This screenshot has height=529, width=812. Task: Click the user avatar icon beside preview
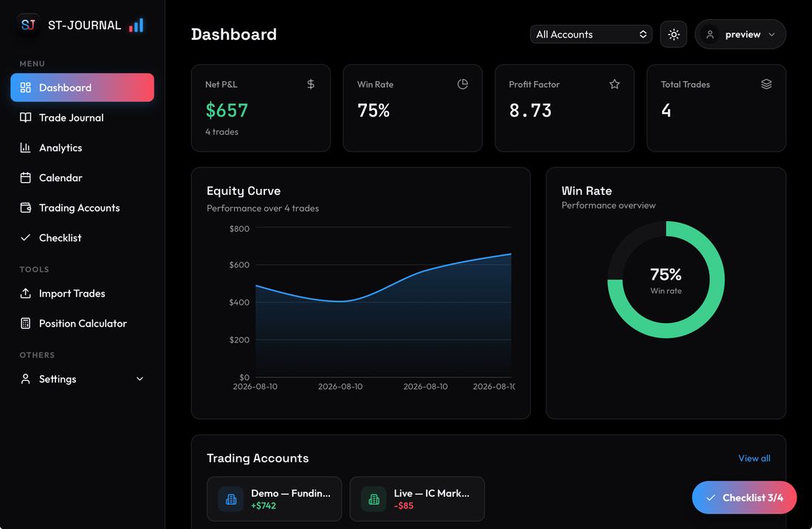[710, 34]
